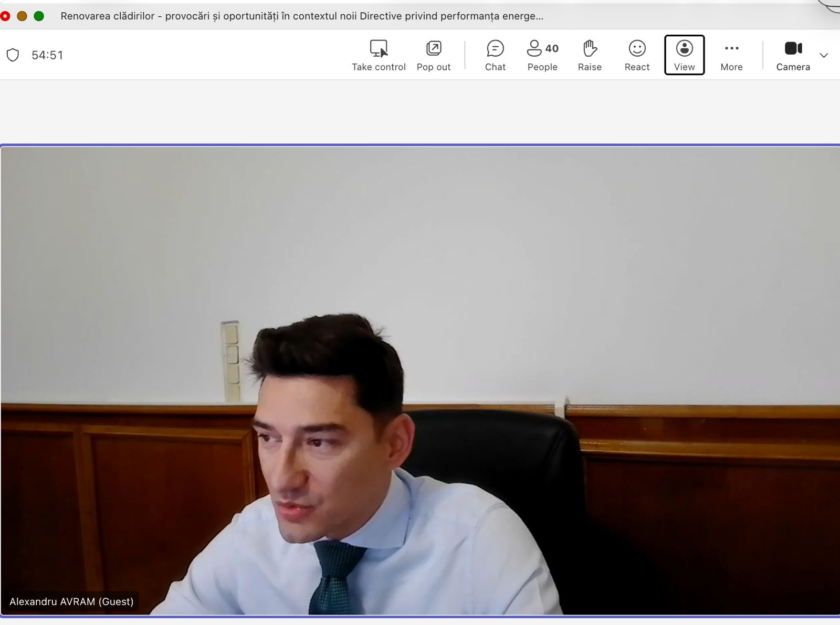
Task: Click the meeting title in the title bar
Action: (x=302, y=16)
